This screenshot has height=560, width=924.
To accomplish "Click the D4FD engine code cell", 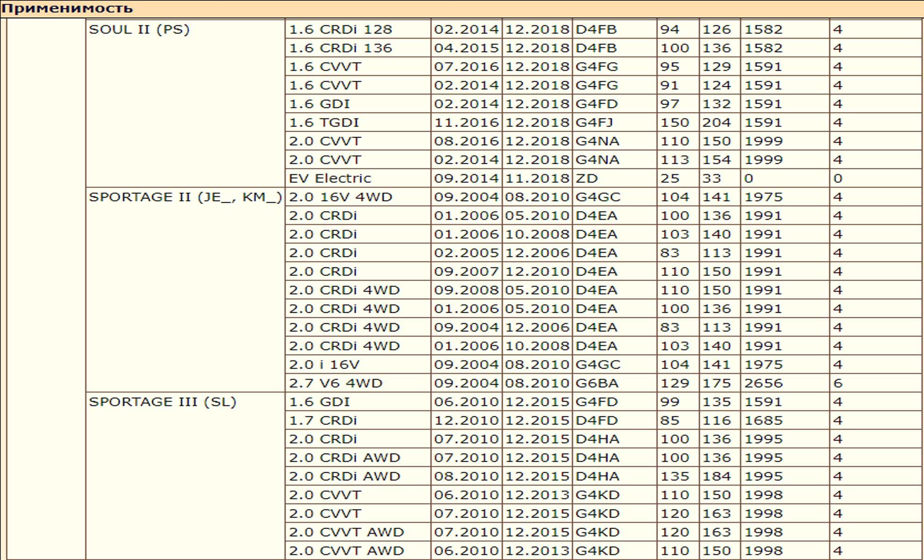I will point(614,420).
